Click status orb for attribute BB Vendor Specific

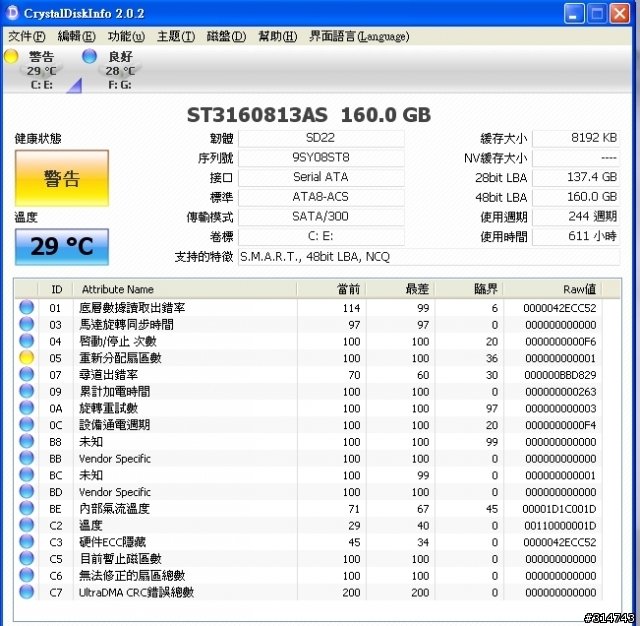(x=27, y=457)
